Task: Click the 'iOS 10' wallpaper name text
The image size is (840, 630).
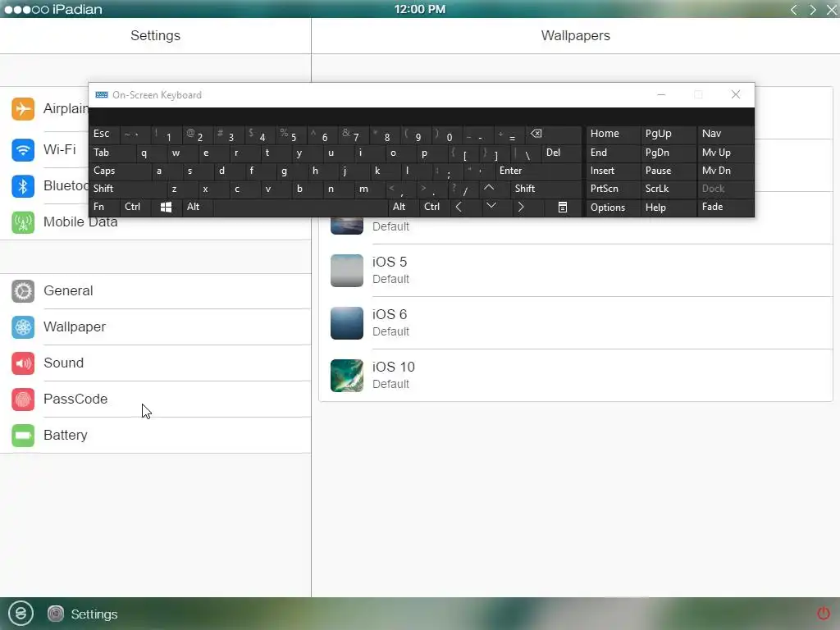Action: pos(393,367)
